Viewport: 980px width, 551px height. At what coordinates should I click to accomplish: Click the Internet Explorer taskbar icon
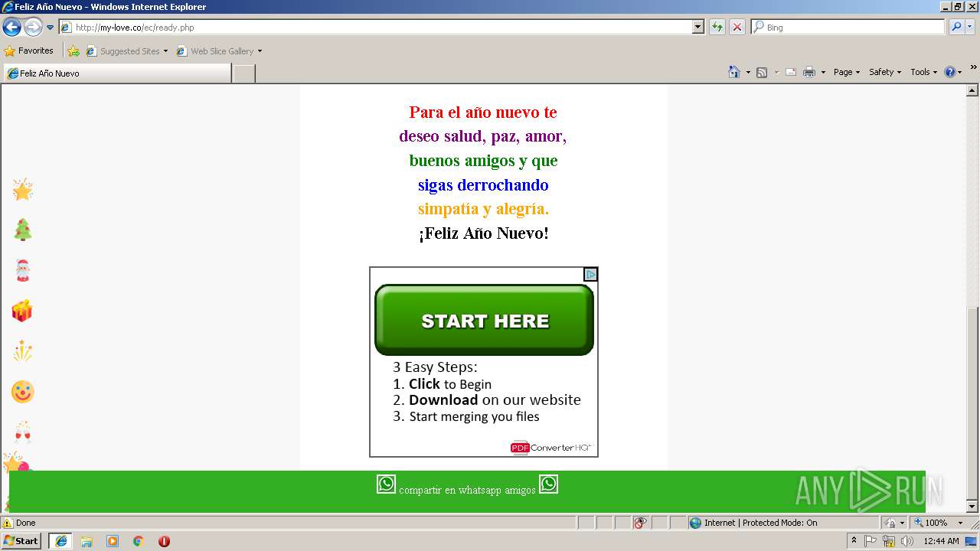point(61,541)
